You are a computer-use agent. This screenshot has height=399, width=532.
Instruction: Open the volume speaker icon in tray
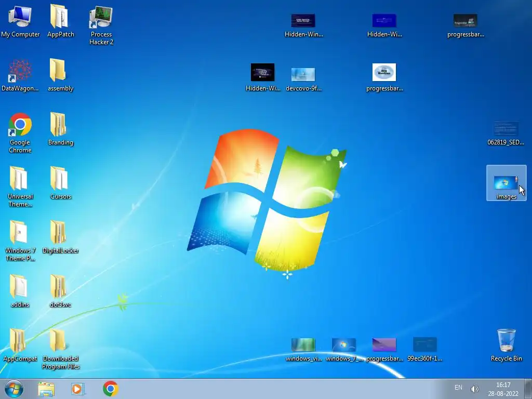pyautogui.click(x=475, y=389)
